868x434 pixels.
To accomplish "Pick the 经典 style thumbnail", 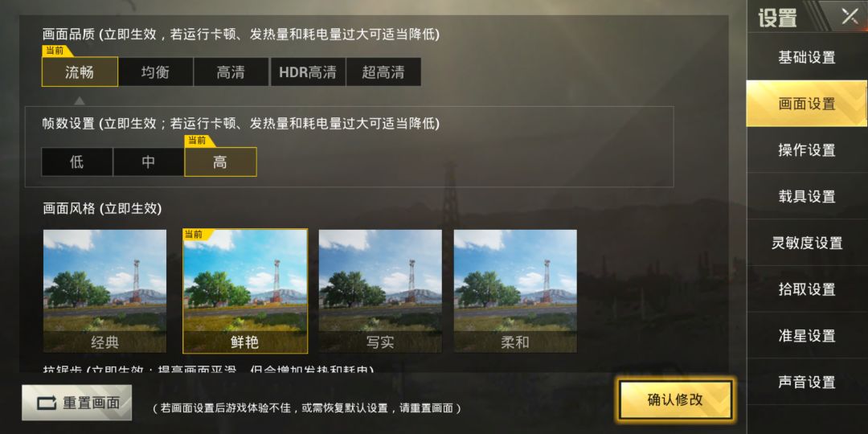I will tap(104, 291).
